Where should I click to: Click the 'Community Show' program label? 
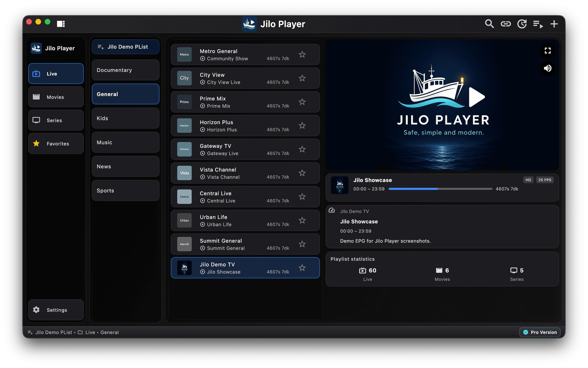coord(227,59)
